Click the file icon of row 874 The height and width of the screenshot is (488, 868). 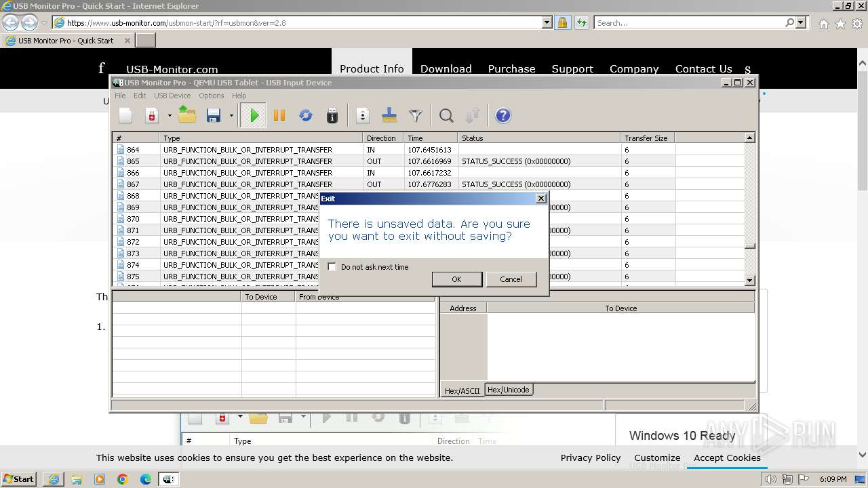point(121,265)
